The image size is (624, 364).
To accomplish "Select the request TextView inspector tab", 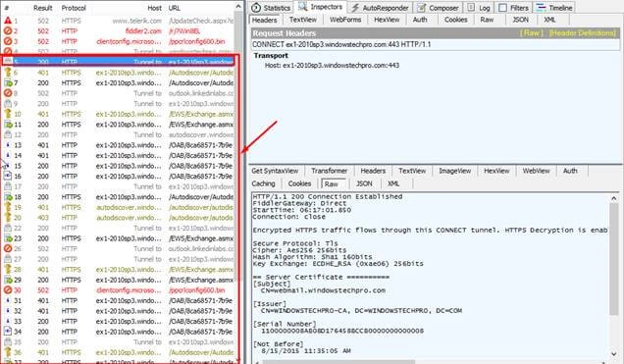I will 303,20.
